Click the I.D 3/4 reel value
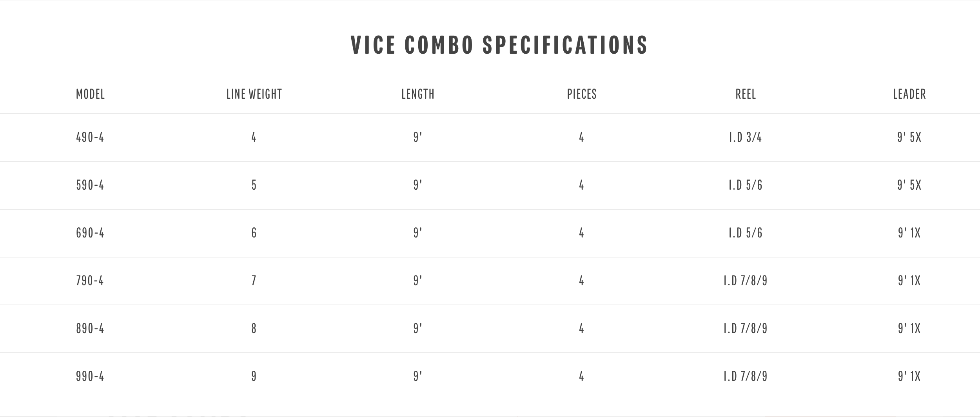980x417 pixels. click(746, 137)
